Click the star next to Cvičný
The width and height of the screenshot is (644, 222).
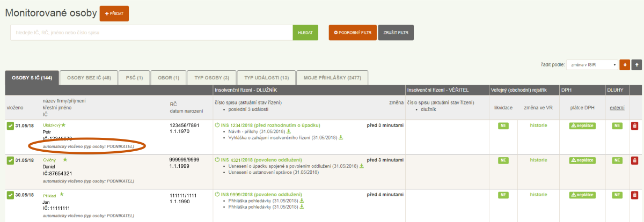pos(65,160)
